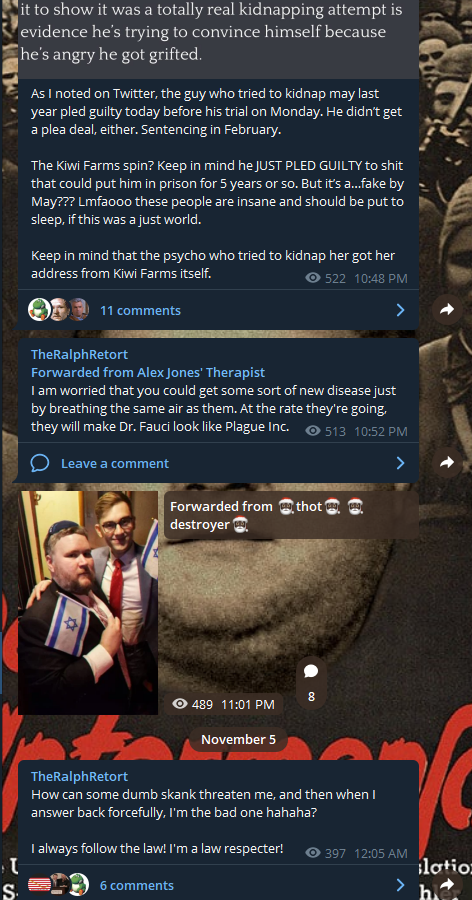This screenshot has width=472, height=900.
Task: Click the eye icon showing 489 views
Action: (x=180, y=704)
